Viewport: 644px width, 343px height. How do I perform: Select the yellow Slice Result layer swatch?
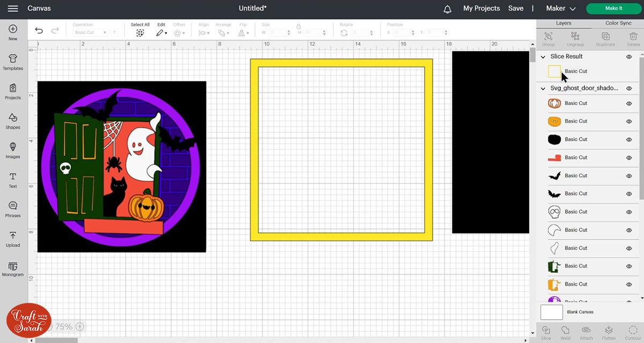[x=554, y=71]
